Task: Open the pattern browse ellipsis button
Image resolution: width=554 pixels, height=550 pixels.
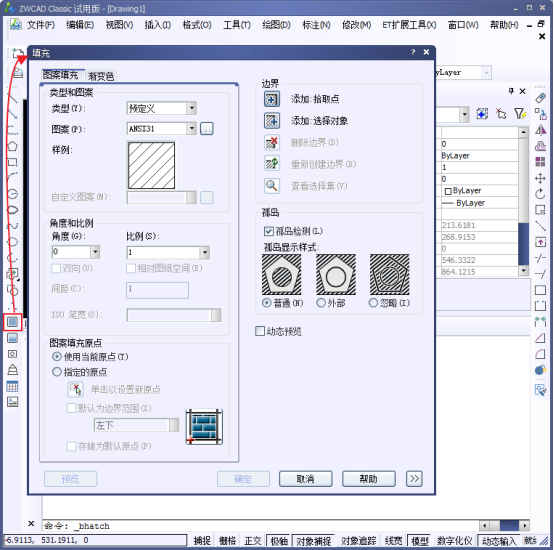Action: point(207,129)
